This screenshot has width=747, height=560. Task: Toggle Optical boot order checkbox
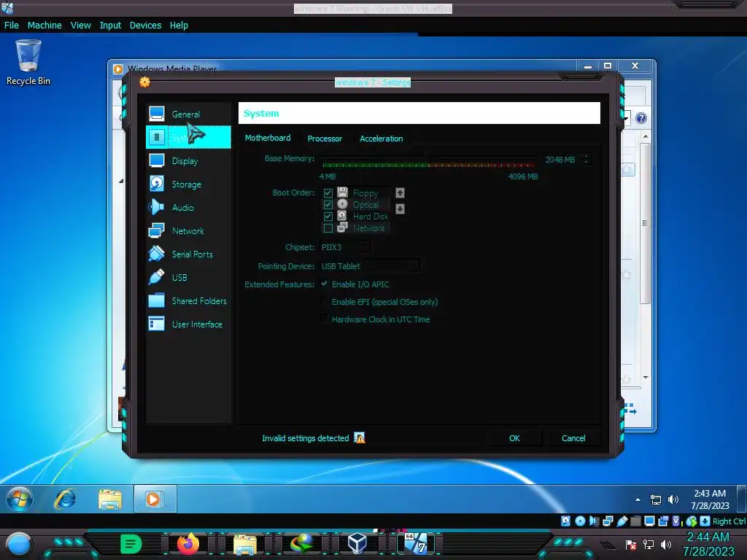[328, 205]
